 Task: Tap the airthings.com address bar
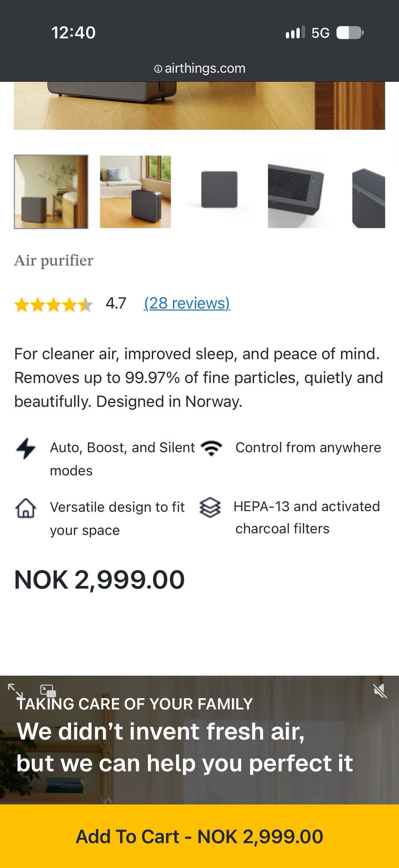(199, 68)
